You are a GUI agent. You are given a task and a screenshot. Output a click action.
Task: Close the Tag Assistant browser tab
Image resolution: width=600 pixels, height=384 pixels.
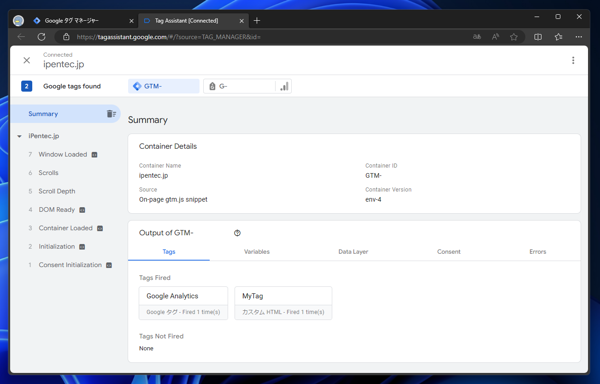(241, 21)
